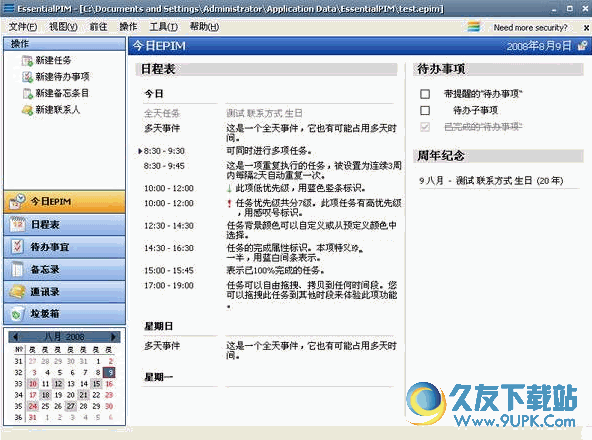Viewport: 592px width, 440px height.
Task: Select day 27 in August mini calendar
Action: (71, 406)
